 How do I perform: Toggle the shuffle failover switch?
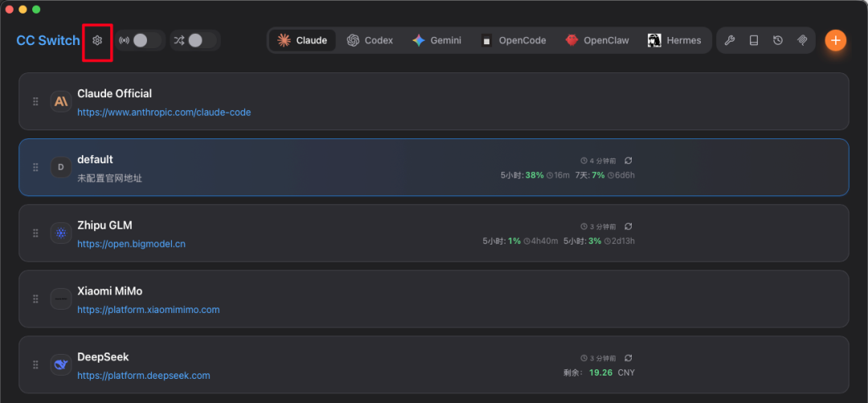click(195, 40)
